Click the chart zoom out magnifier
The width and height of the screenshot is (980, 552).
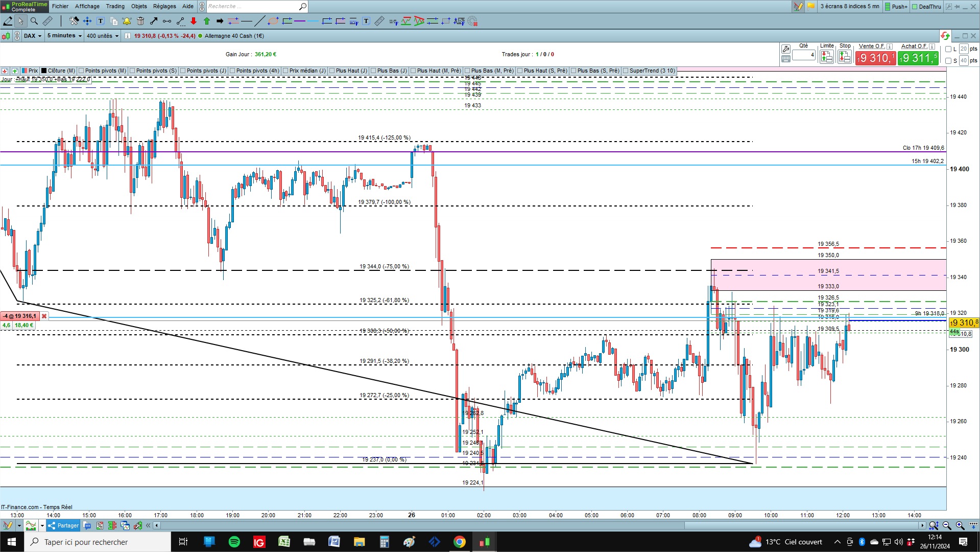[x=947, y=525]
